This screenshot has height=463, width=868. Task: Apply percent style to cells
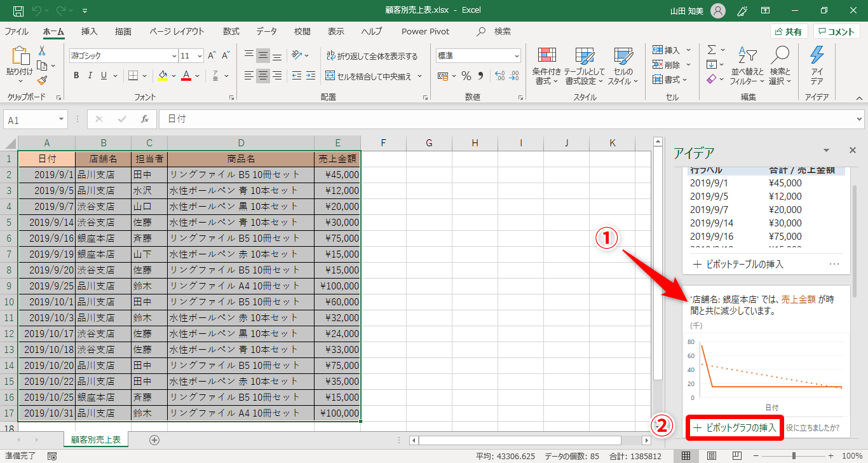[x=466, y=76]
